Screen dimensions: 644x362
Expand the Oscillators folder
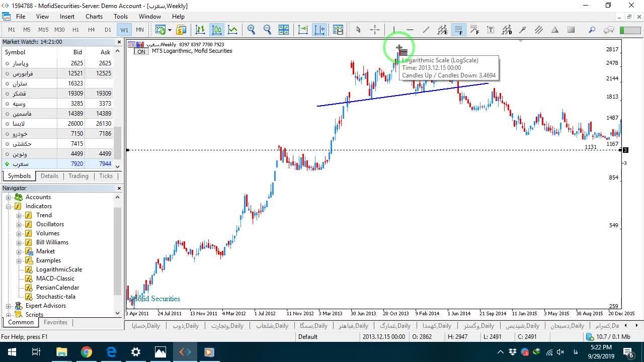pyautogui.click(x=19, y=224)
